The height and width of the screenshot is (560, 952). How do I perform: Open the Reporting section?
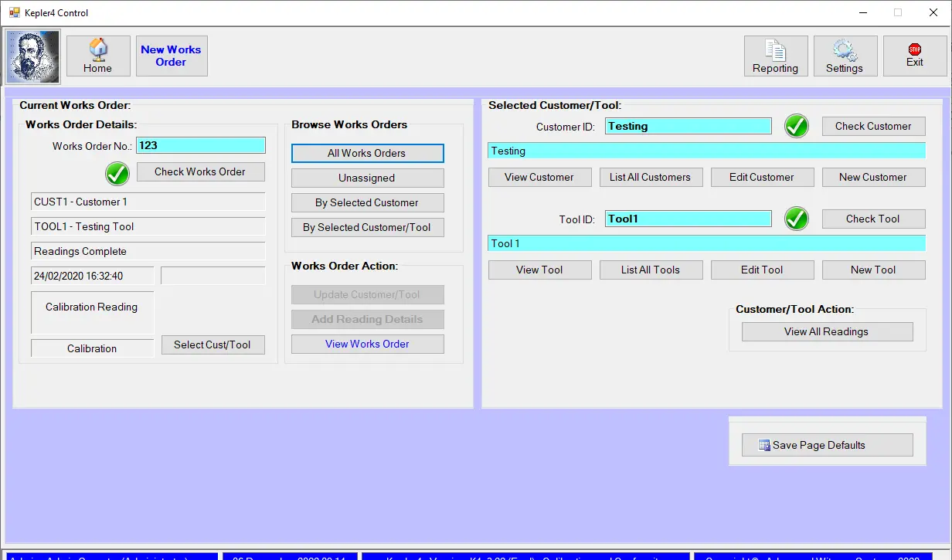tap(775, 56)
